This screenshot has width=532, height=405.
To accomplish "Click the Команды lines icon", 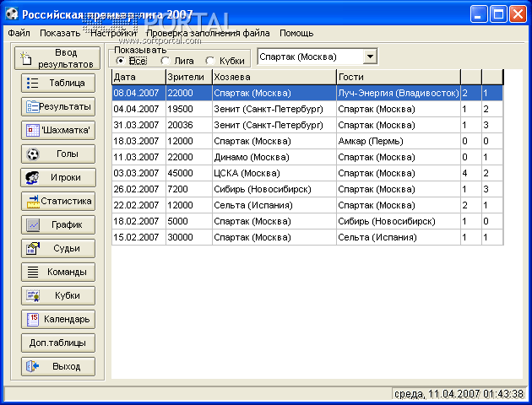I will (x=33, y=273).
